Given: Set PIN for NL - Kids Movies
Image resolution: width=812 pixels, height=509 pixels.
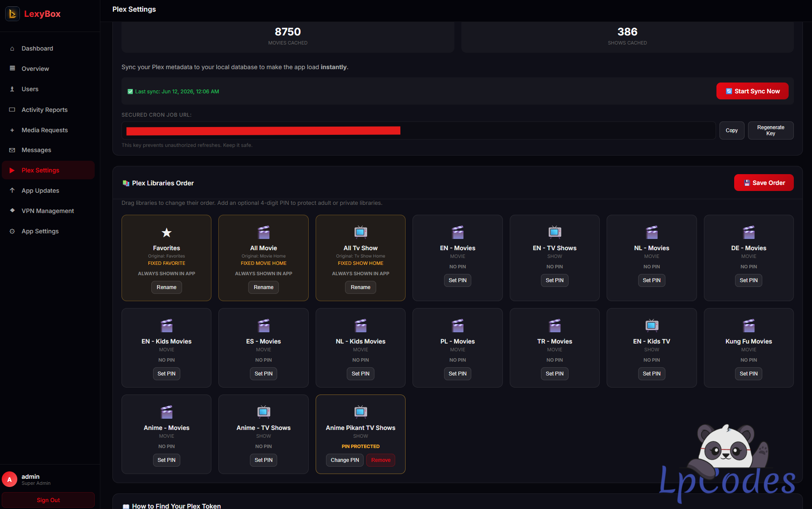Looking at the screenshot, I should tap(361, 374).
